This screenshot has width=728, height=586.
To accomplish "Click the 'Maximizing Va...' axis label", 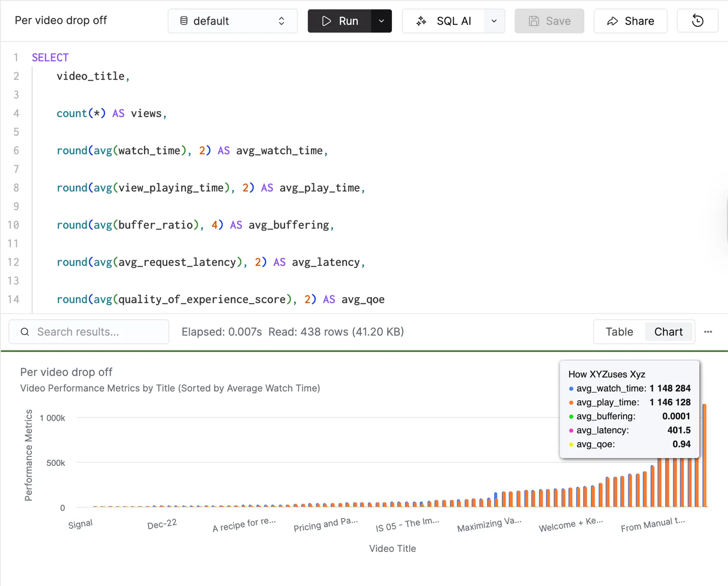I will [x=489, y=525].
